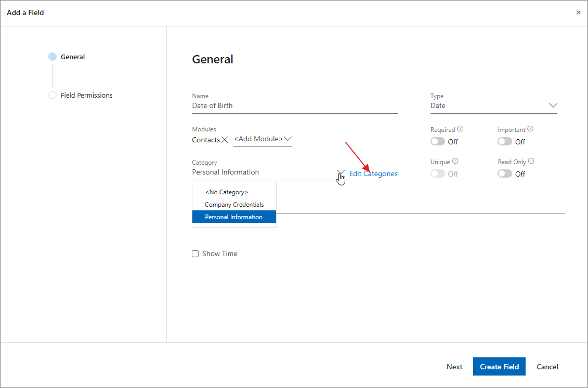This screenshot has width=588, height=388.
Task: Click the Create Field button
Action: click(x=499, y=367)
